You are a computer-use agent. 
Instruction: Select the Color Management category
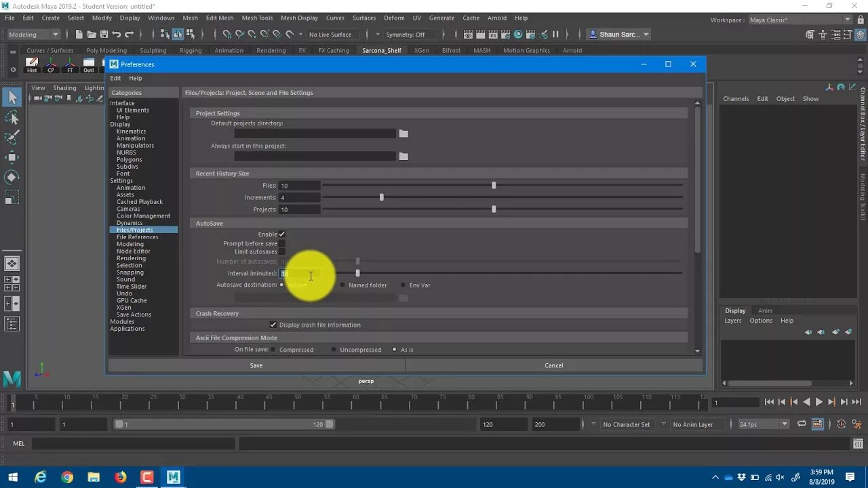[143, 216]
